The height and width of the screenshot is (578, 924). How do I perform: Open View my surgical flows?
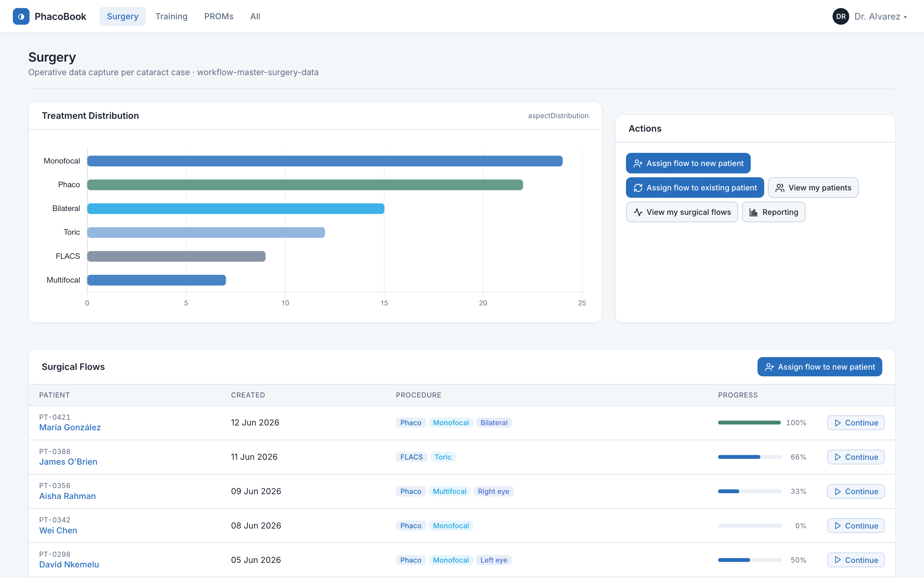point(682,212)
